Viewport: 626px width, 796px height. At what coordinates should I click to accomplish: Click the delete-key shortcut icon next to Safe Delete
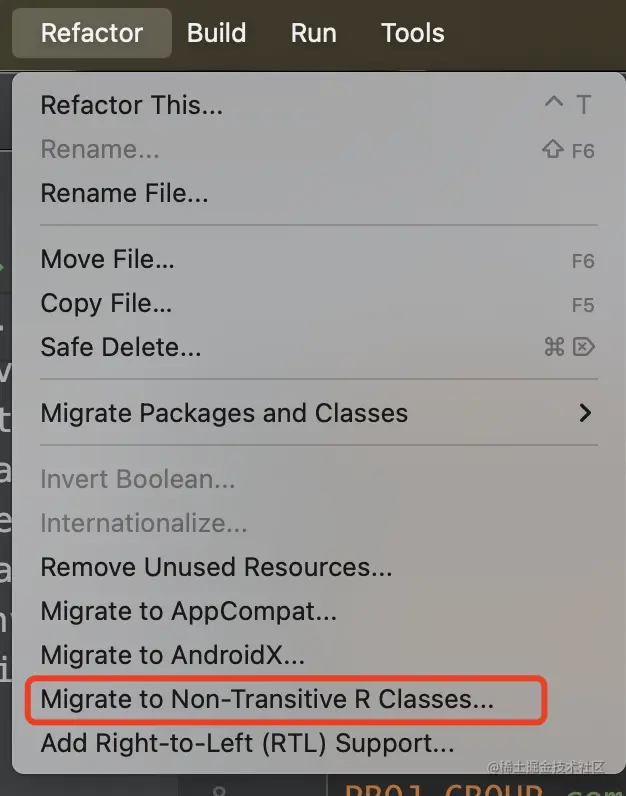(x=583, y=347)
